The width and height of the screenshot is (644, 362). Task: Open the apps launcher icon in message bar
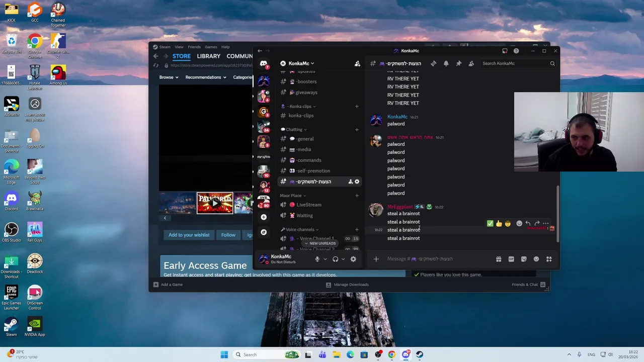pyautogui.click(x=549, y=259)
